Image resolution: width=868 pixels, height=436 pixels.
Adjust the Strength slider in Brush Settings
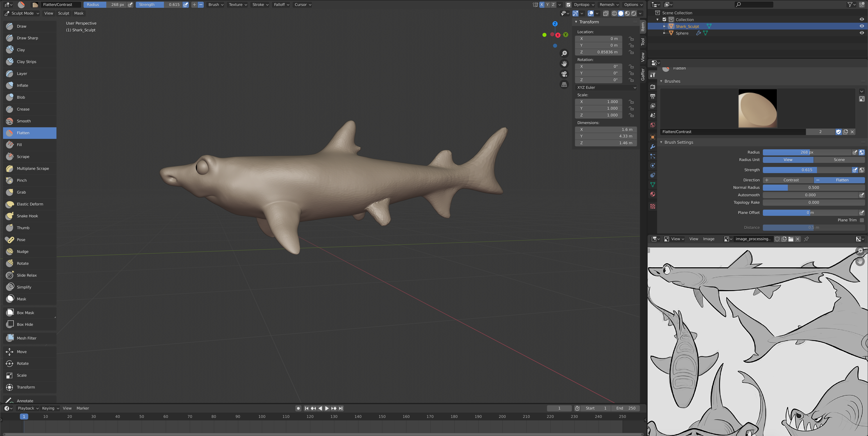click(x=807, y=170)
